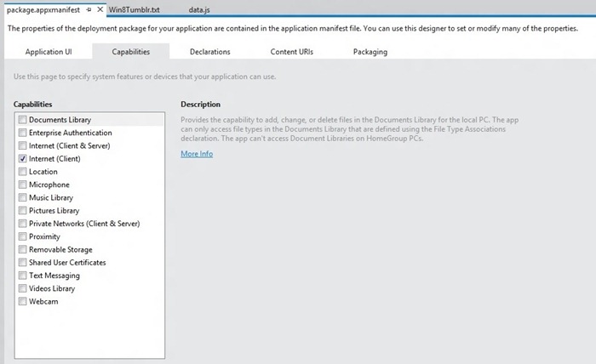Select the Capabilities tab
The image size is (596, 364).
(131, 52)
